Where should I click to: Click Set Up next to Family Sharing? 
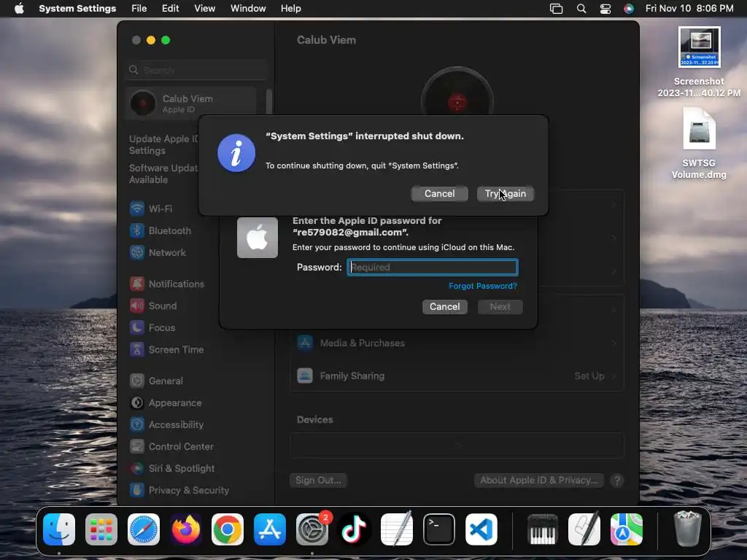tap(589, 376)
